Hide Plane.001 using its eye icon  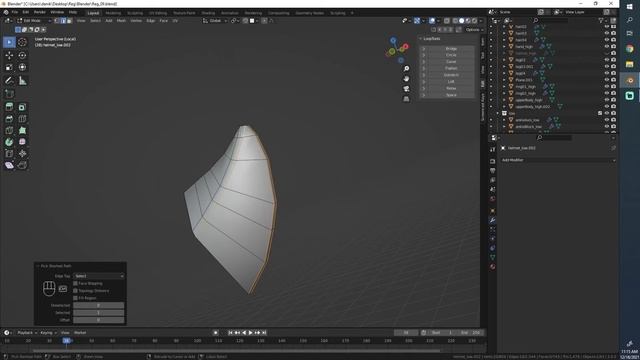607,80
